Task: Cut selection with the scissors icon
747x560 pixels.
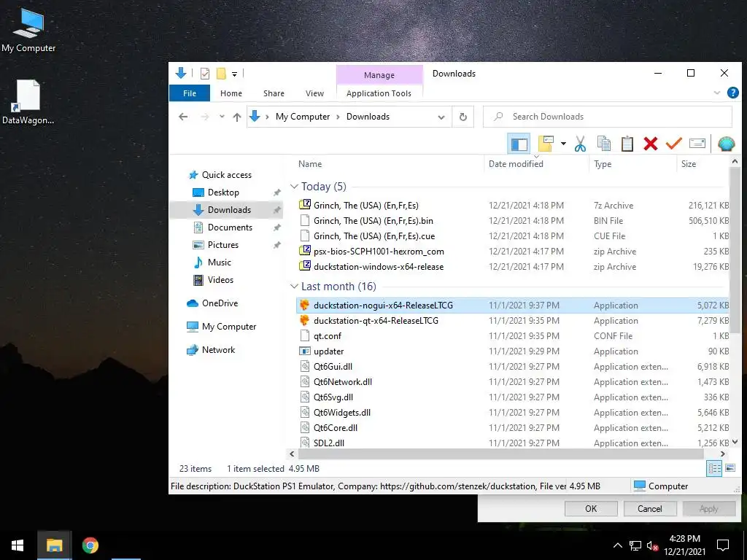Action: pyautogui.click(x=580, y=144)
